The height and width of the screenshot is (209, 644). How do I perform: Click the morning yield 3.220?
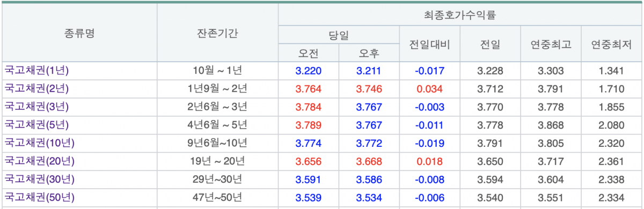[308, 70]
